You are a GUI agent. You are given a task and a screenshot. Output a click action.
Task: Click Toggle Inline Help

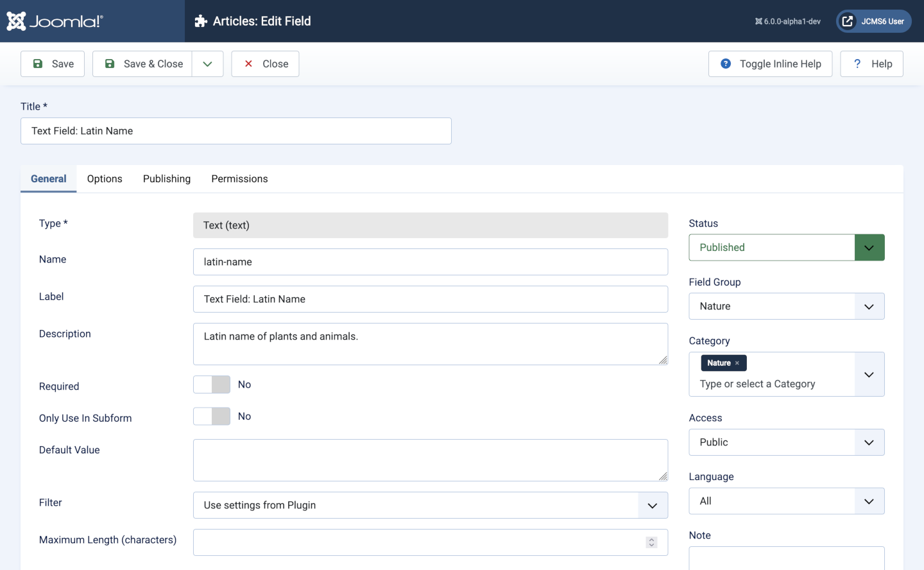(770, 64)
